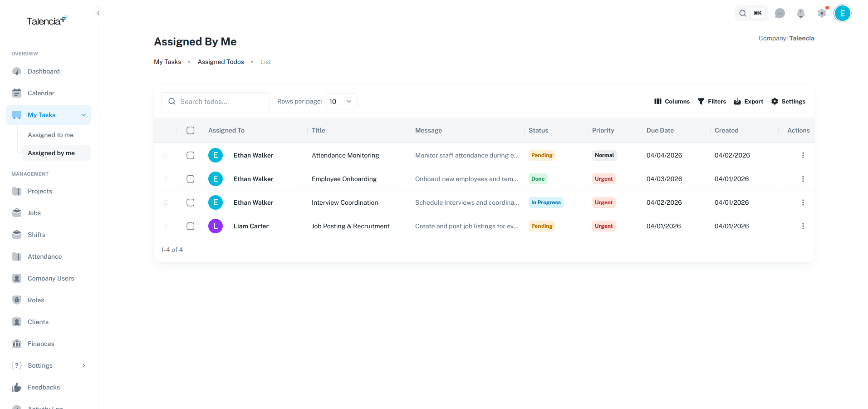
Task: Open actions menu for Attendance Monitoring row
Action: (803, 155)
